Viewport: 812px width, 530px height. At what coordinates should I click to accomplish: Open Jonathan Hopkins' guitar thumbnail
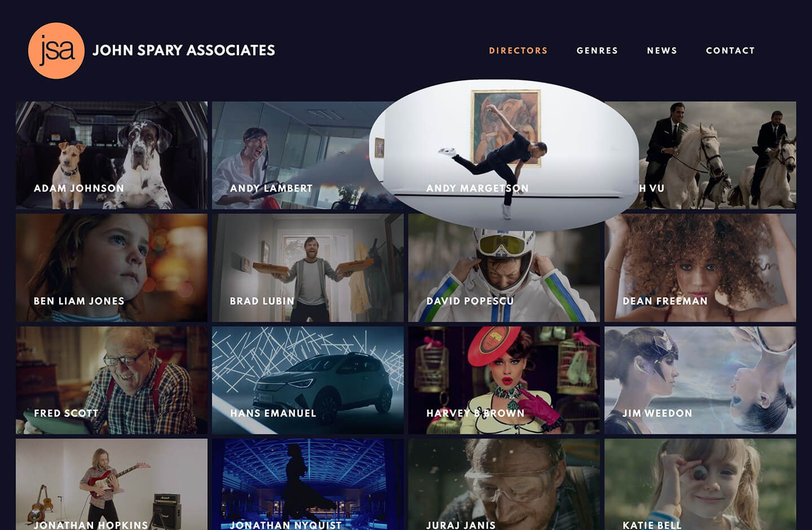pyautogui.click(x=112, y=484)
